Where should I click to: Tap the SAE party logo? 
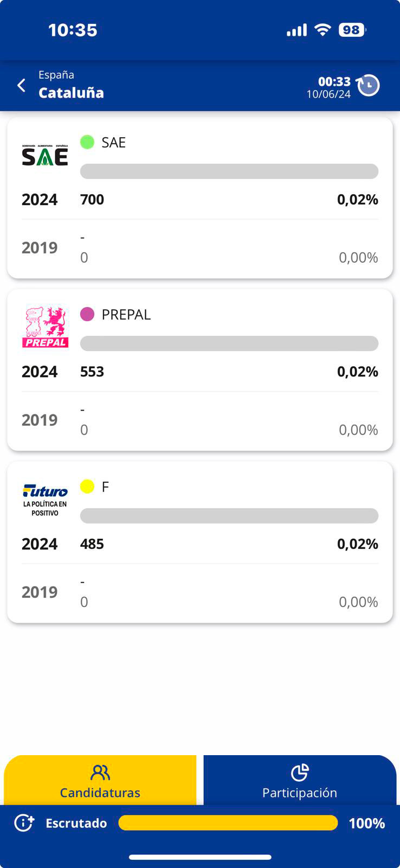pos(45,155)
